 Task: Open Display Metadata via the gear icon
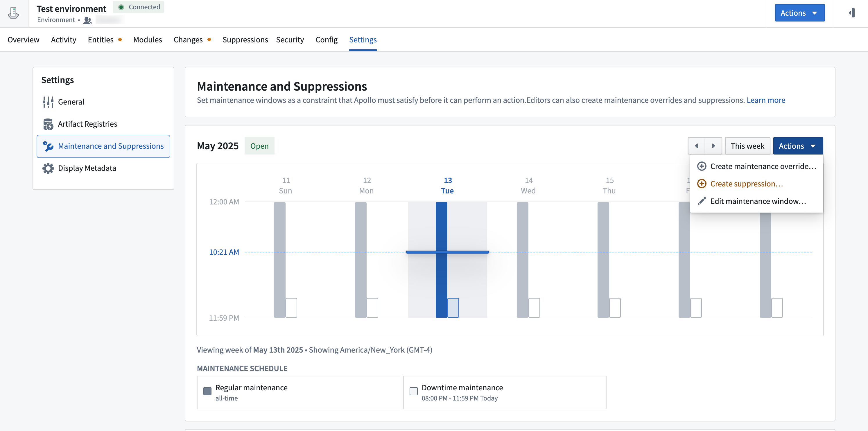coord(48,168)
